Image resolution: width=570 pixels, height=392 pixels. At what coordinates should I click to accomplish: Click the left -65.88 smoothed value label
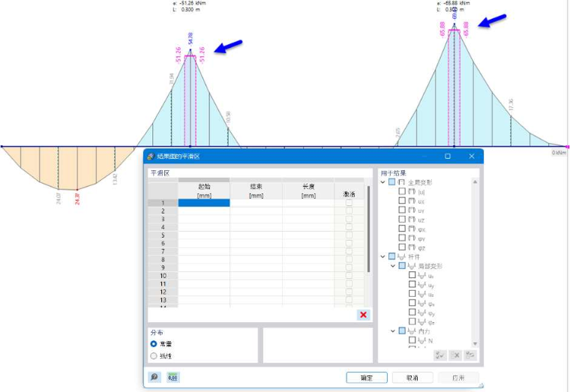point(442,29)
